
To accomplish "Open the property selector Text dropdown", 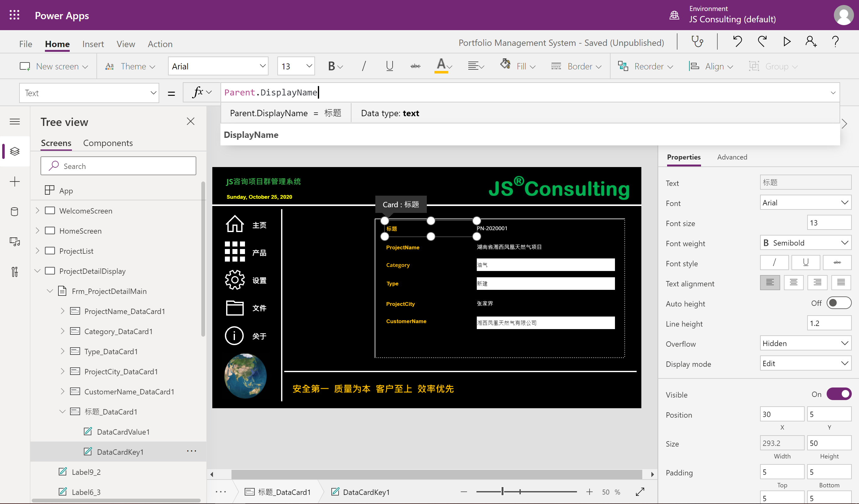I will click(x=89, y=93).
